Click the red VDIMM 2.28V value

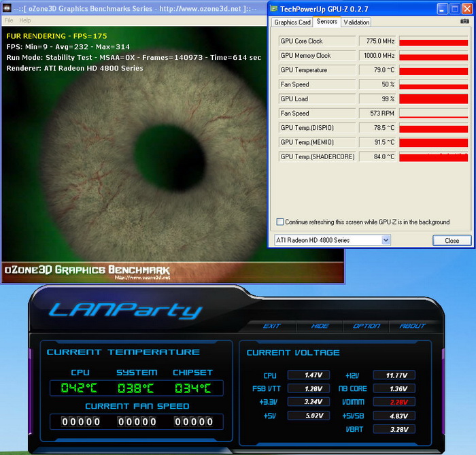[x=394, y=402]
